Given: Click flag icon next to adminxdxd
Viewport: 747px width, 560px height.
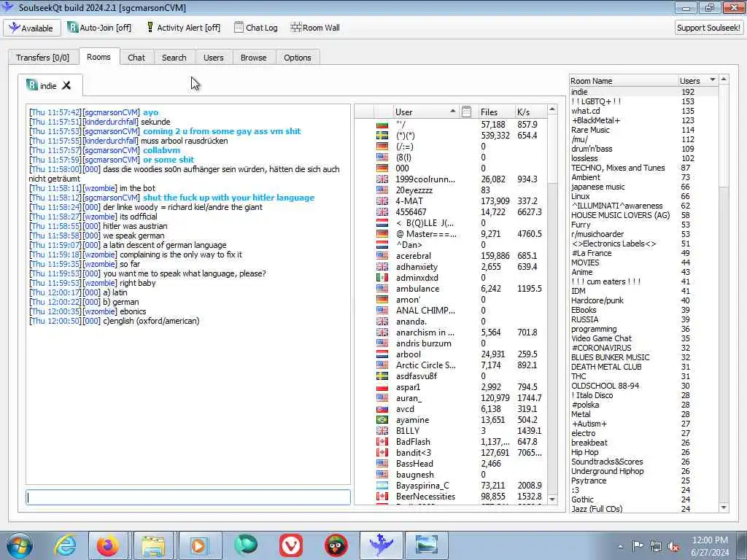Looking at the screenshot, I should [382, 278].
